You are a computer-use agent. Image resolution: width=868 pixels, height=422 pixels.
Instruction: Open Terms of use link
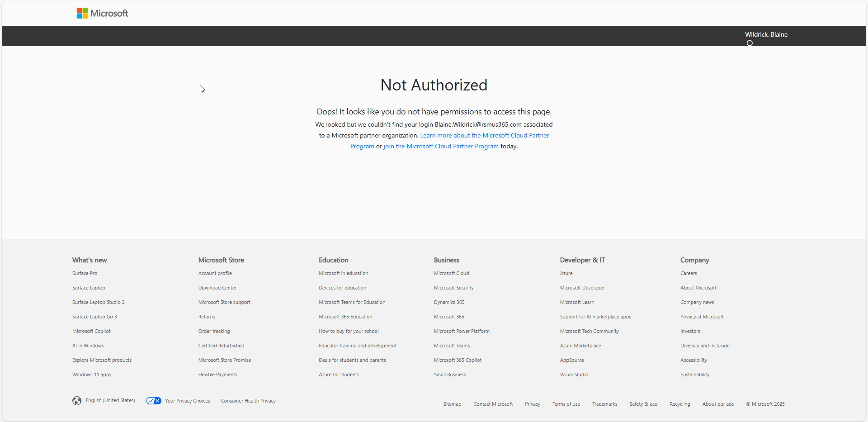pyautogui.click(x=566, y=404)
